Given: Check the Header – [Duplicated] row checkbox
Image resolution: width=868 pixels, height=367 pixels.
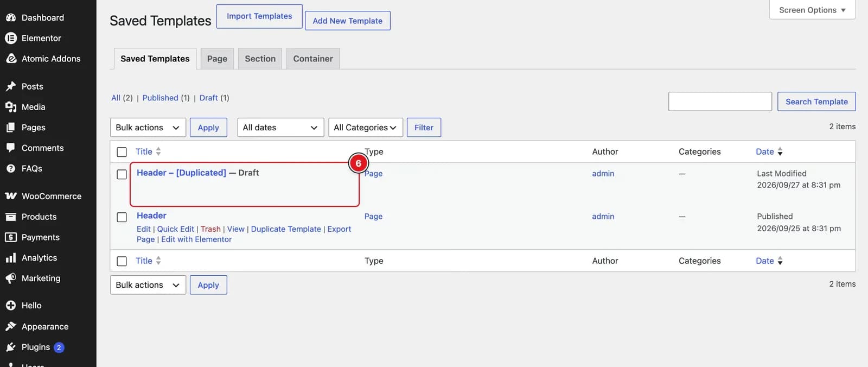Looking at the screenshot, I should (x=122, y=174).
